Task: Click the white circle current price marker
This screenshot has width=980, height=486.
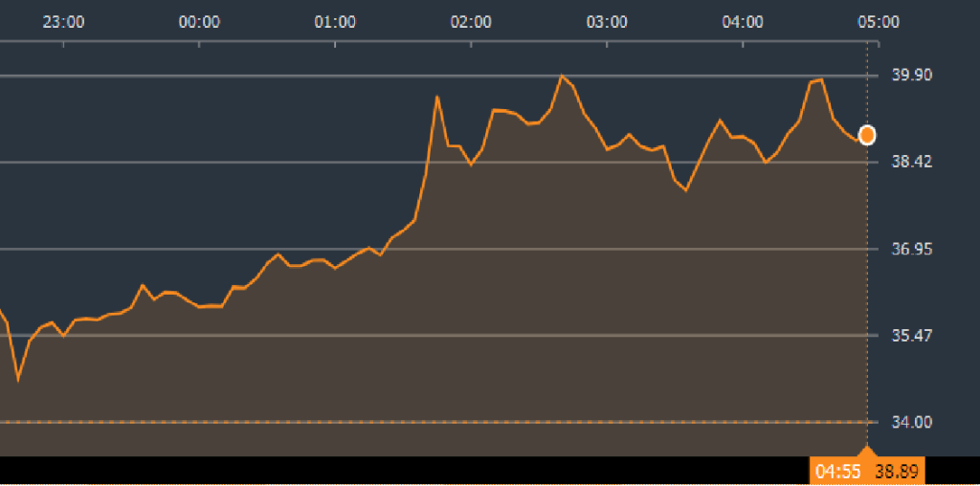Action: click(x=867, y=135)
